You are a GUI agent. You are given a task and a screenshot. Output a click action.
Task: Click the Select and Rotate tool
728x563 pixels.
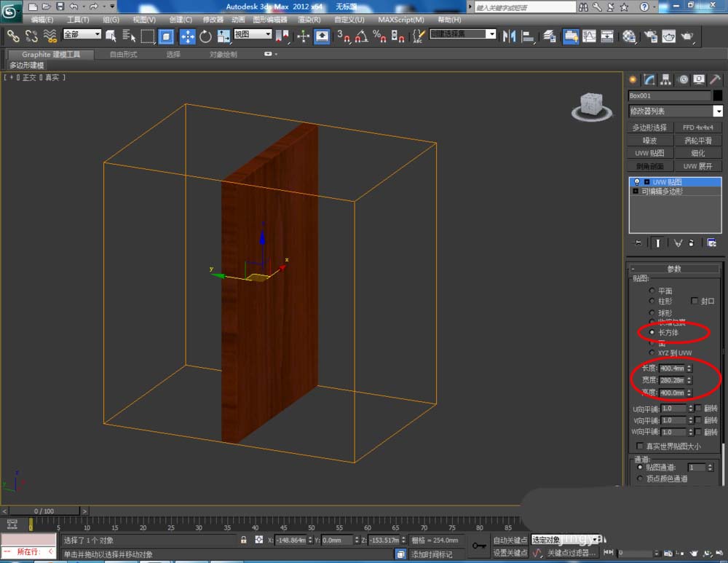coord(205,36)
